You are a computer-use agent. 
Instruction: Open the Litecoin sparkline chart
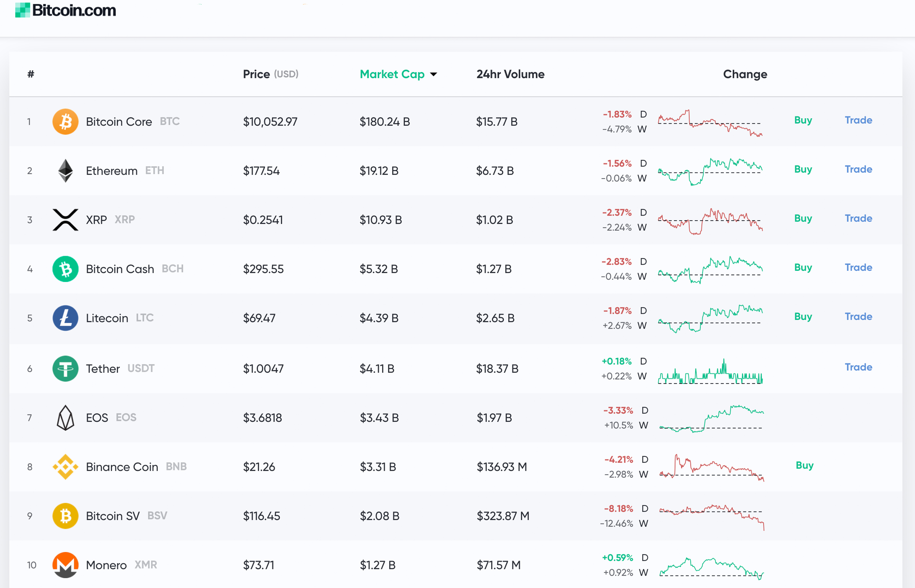click(x=710, y=318)
